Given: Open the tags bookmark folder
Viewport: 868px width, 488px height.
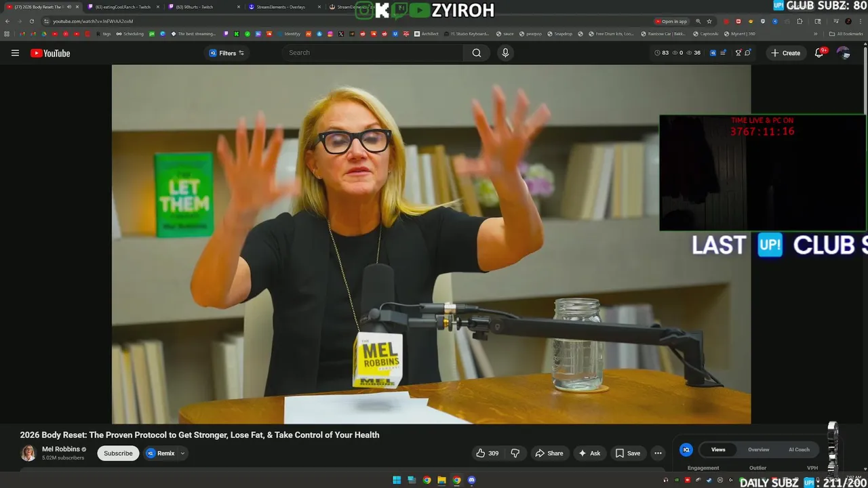Looking at the screenshot, I should point(103,33).
